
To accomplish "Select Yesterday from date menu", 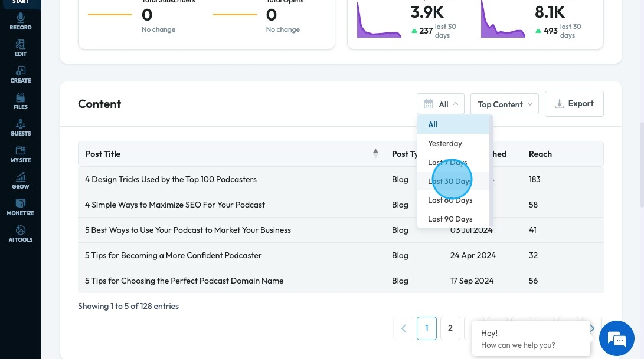I will [x=445, y=143].
